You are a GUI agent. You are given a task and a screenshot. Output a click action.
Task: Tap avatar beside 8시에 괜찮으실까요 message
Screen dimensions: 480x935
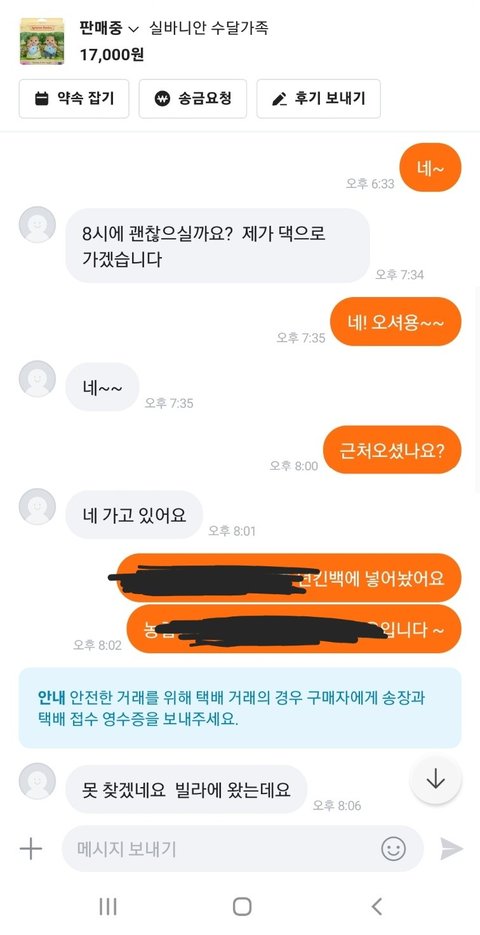tap(38, 225)
